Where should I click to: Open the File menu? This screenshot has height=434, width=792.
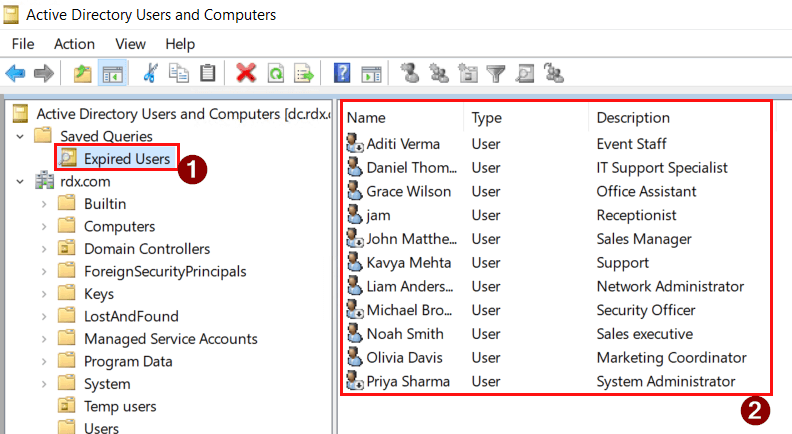tap(23, 44)
